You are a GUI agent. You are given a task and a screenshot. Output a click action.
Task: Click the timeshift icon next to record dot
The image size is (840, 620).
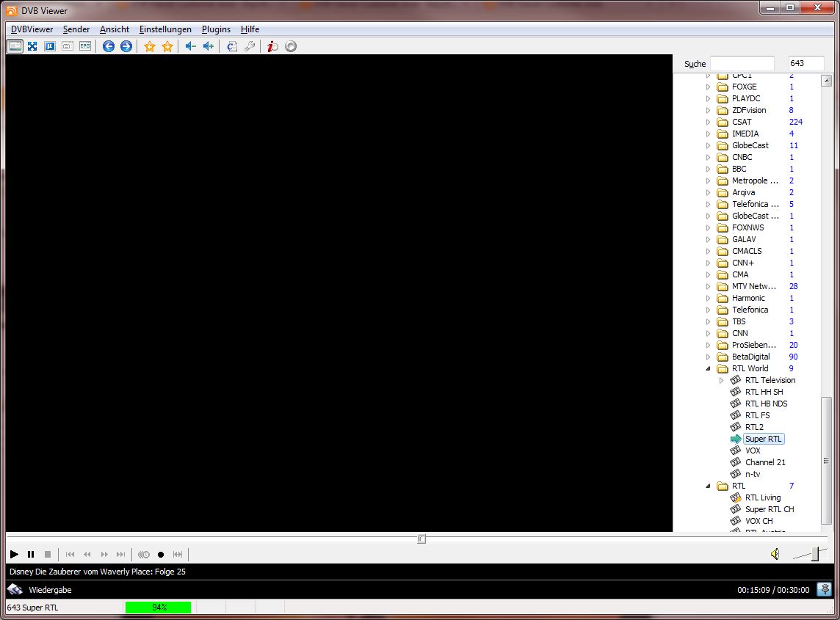[144, 554]
